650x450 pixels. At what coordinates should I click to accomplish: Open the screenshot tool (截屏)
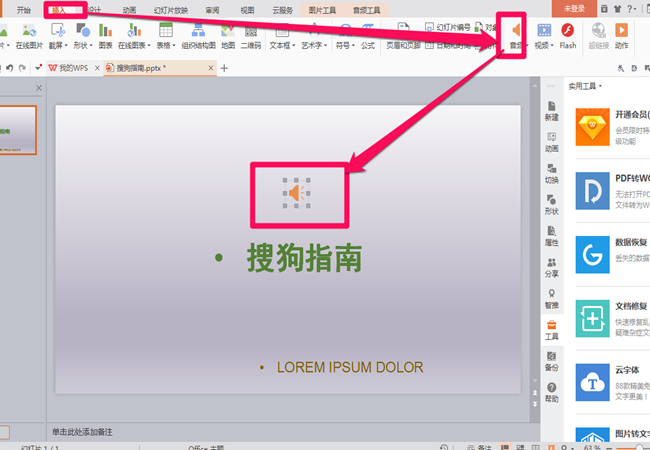click(57, 36)
